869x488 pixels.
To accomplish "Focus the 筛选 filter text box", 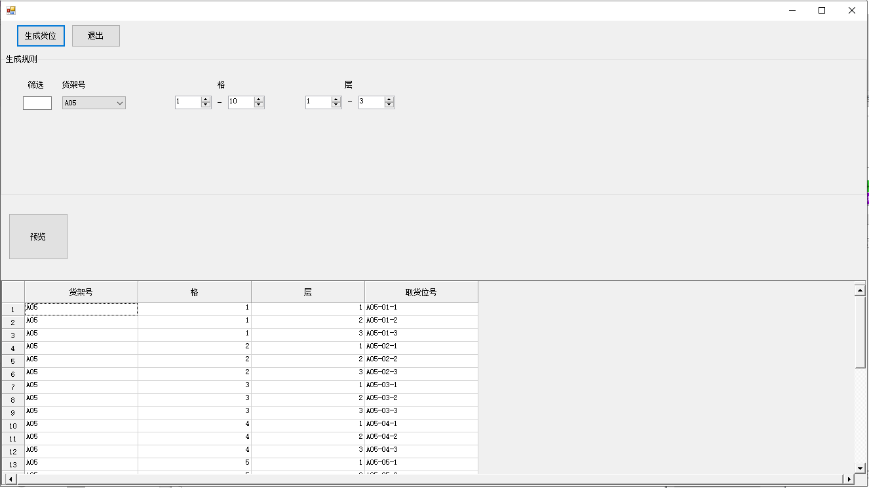I will click(37, 102).
